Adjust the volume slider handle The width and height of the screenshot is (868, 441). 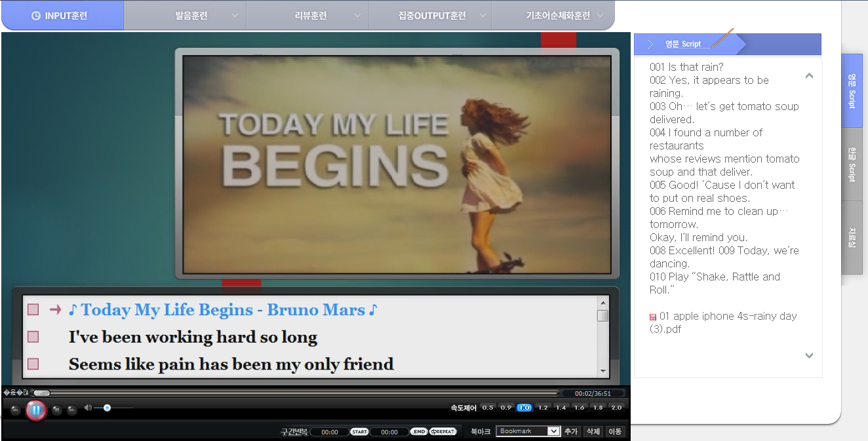point(107,408)
